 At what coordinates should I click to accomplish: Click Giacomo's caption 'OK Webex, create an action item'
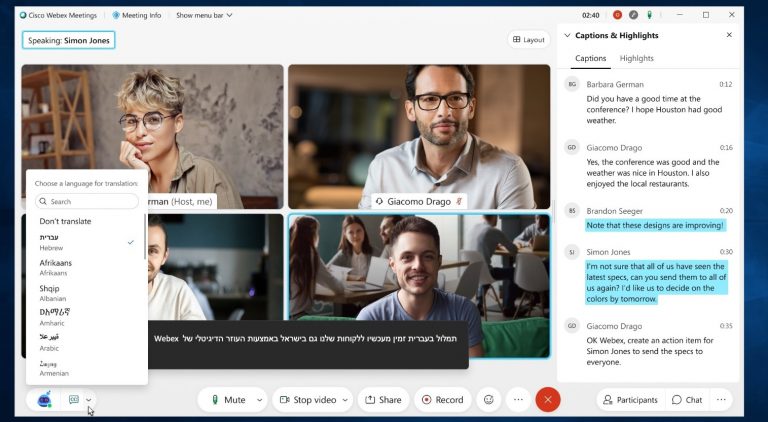coord(650,351)
